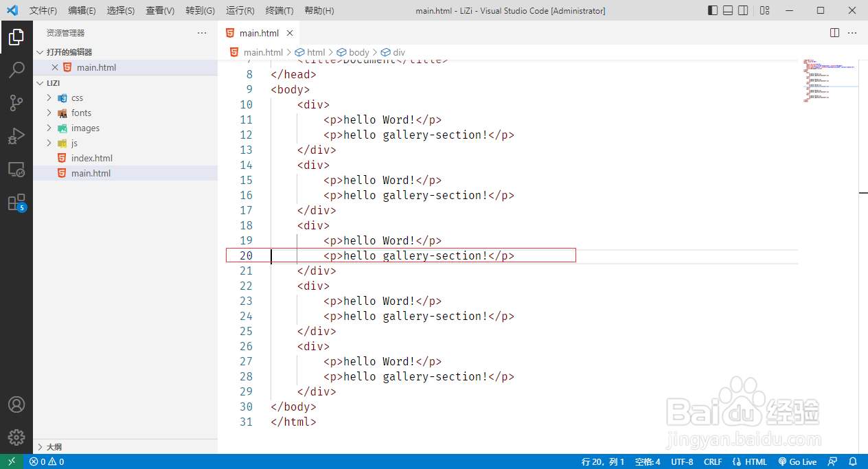Open the Remote Explorer icon
The image size is (868, 469).
pos(16,169)
